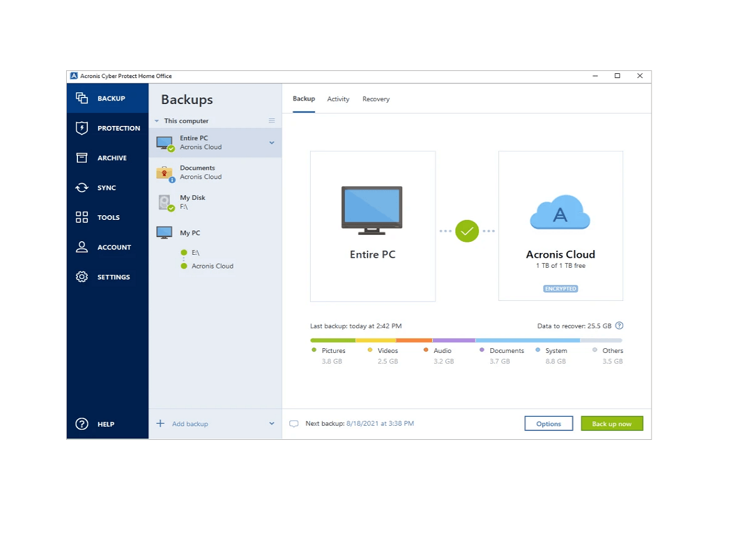Viewport: 756px width, 535px height.
Task: Go to the PROTECTION menu label
Action: pos(119,128)
